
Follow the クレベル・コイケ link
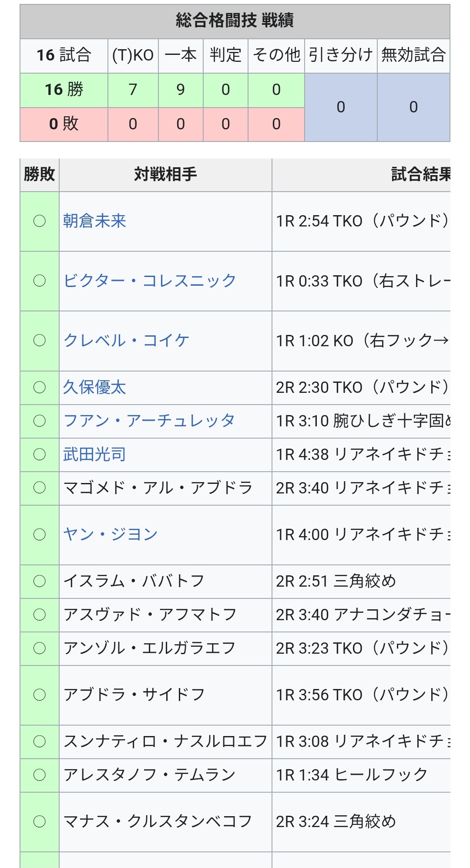point(126,341)
